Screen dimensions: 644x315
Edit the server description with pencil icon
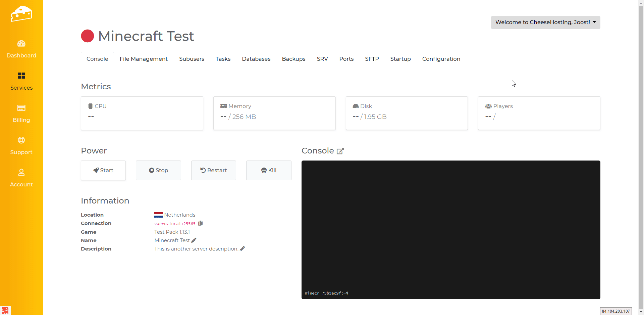243,249
